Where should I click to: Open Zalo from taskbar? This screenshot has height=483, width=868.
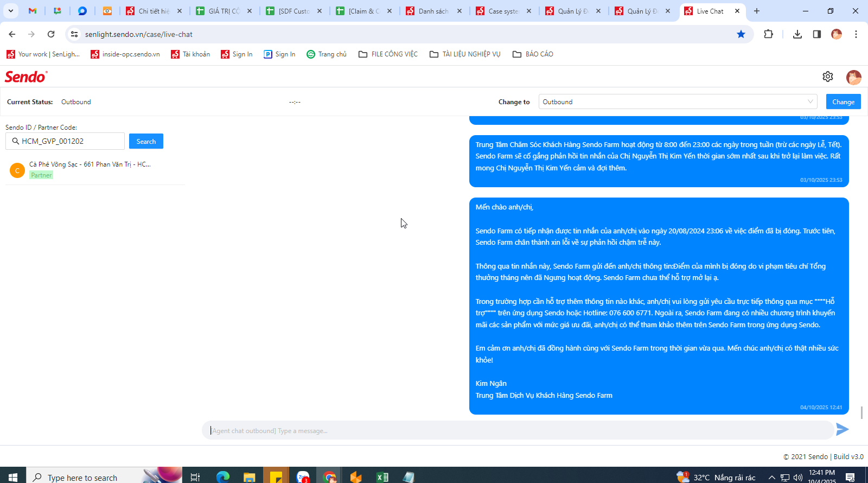(x=303, y=477)
